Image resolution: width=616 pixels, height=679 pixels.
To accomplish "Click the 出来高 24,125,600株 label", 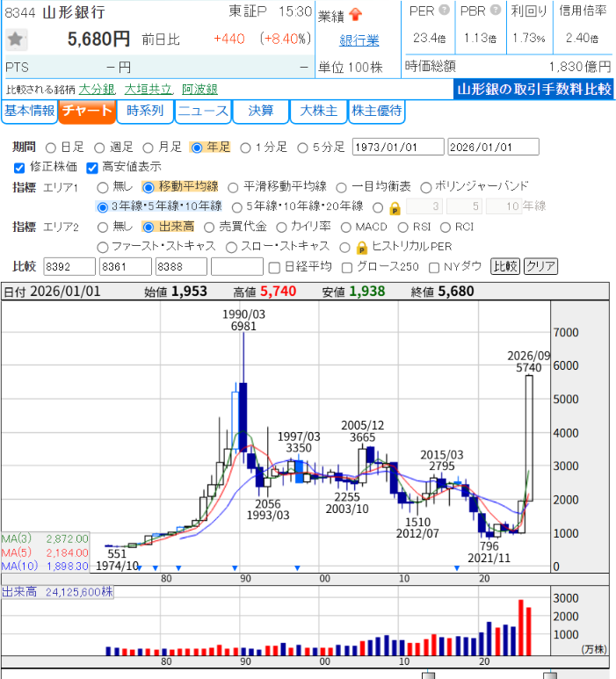I will pyautogui.click(x=57, y=592).
